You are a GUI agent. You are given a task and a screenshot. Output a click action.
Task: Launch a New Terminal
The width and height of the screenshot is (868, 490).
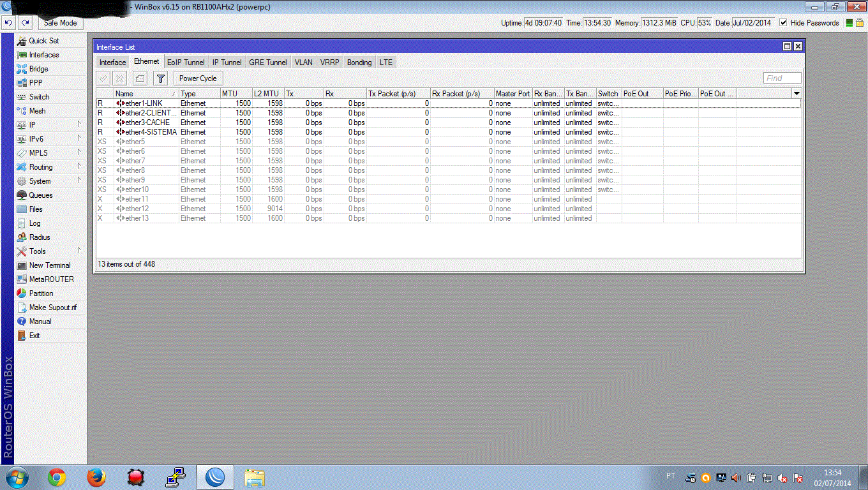[50, 265]
